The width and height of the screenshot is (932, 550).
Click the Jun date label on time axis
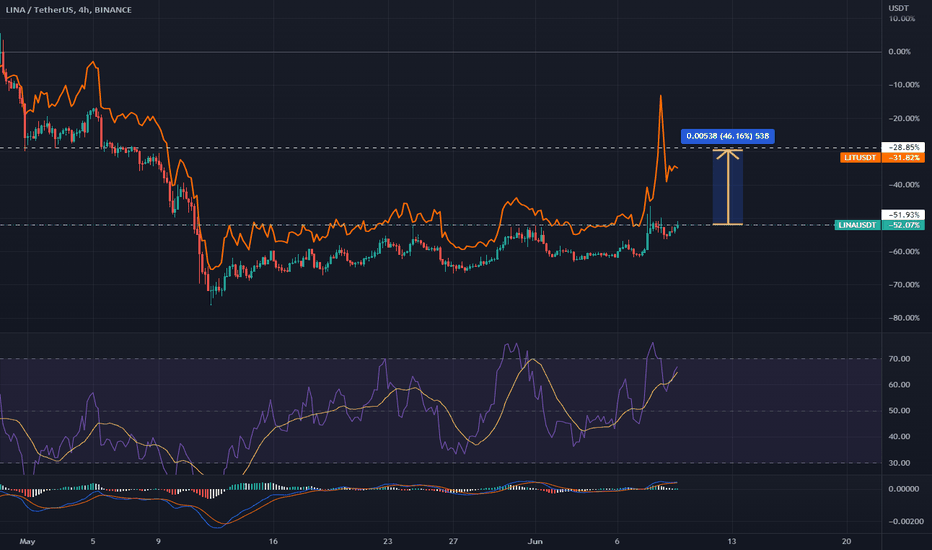[535, 542]
